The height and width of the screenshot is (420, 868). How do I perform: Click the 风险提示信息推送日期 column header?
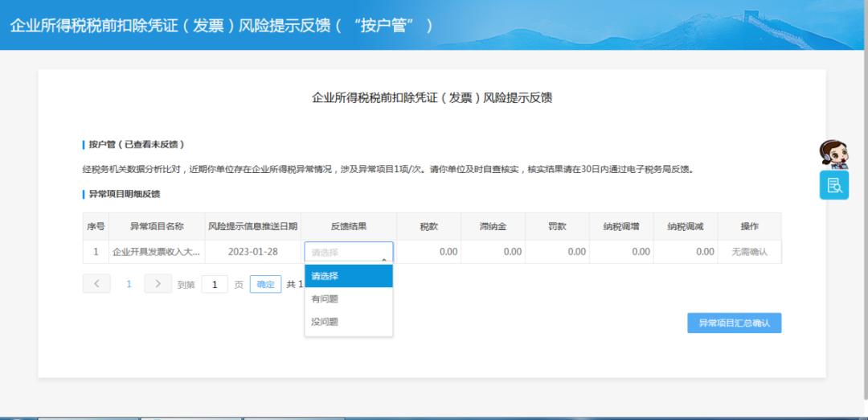[x=253, y=226]
